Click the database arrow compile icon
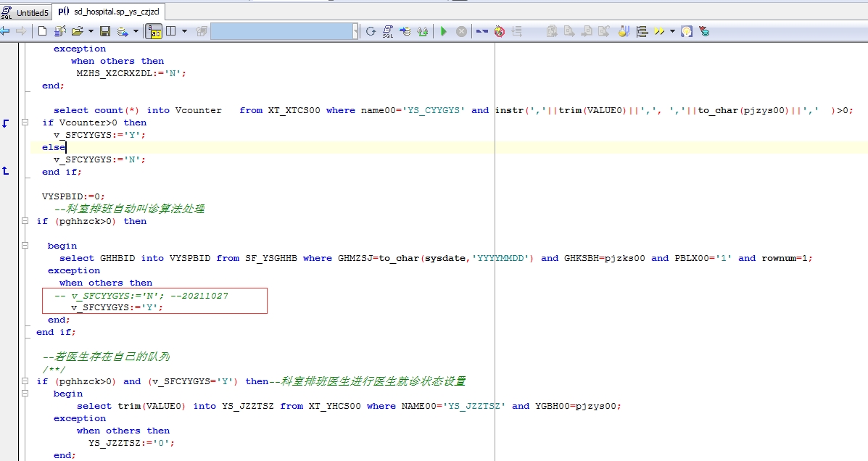Screen dimensions: 868x461 [406, 32]
